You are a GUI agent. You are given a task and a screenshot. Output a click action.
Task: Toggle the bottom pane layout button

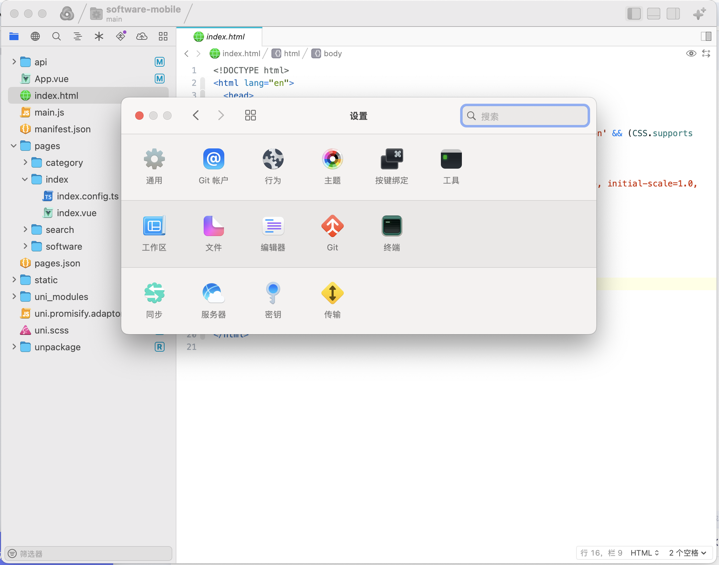coord(654,14)
